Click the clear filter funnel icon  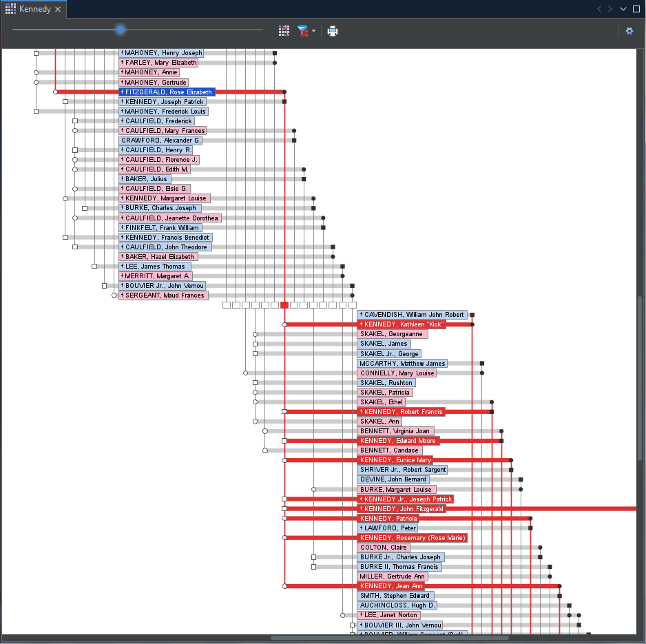click(x=303, y=31)
